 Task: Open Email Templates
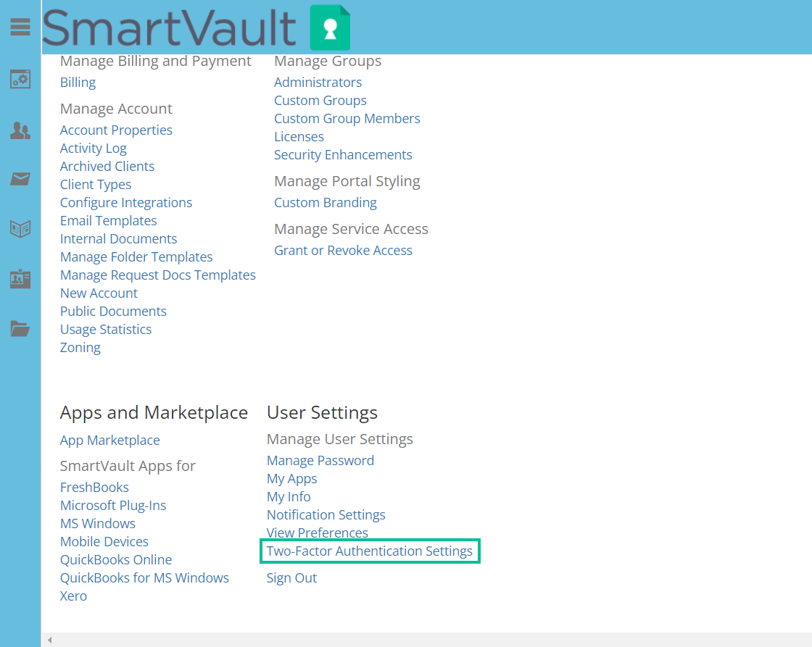coord(108,220)
